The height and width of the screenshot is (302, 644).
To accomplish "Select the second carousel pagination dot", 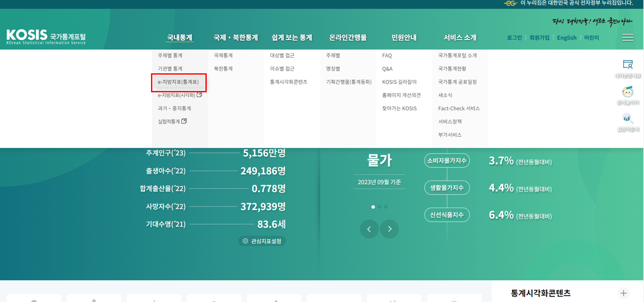I will click(x=380, y=207).
